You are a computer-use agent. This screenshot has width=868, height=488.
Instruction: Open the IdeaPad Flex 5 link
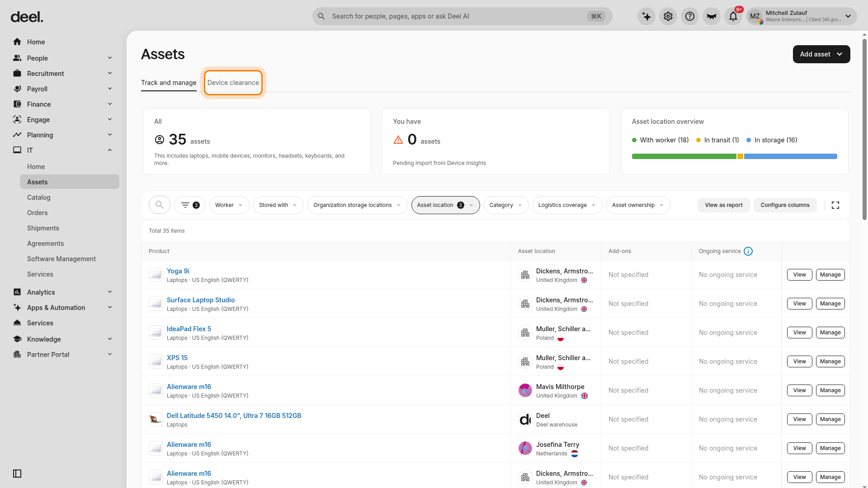189,329
